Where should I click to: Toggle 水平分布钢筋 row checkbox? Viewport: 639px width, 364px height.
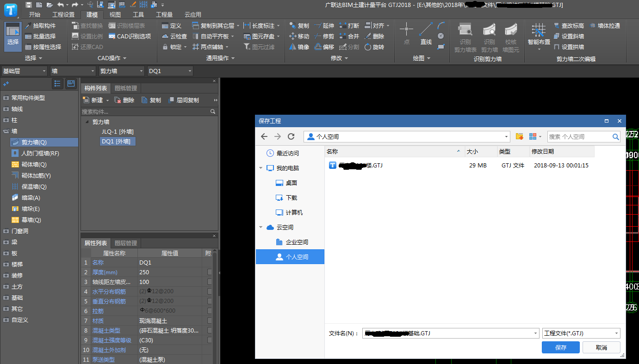click(x=210, y=291)
